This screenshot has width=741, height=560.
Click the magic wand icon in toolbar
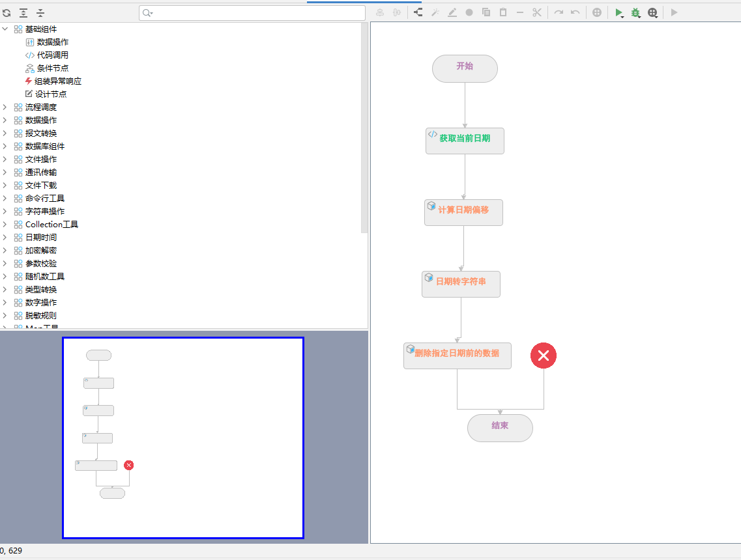tap(435, 12)
